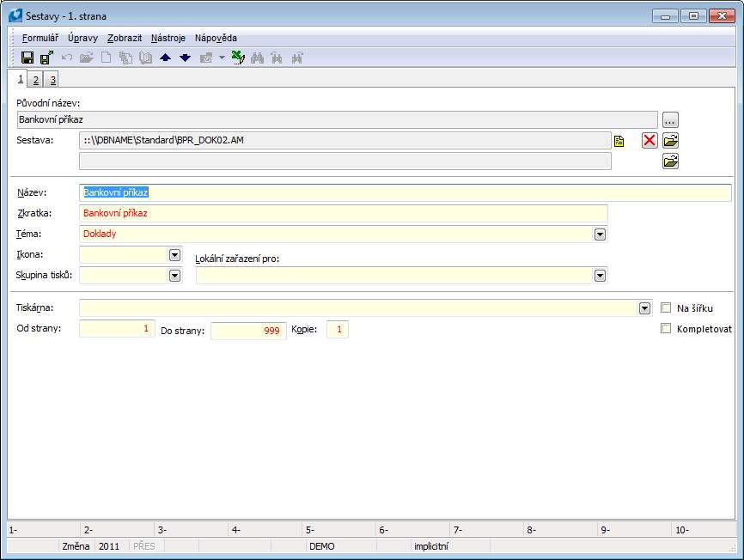Open the small dropdown arrow in toolbar
Screen dimensions: 744x560
pyautogui.click(x=222, y=58)
